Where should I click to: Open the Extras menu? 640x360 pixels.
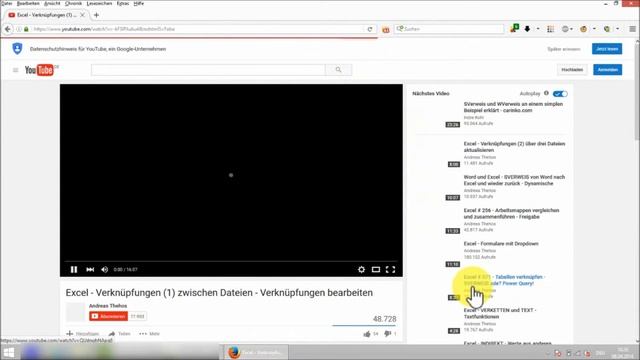[x=123, y=3]
